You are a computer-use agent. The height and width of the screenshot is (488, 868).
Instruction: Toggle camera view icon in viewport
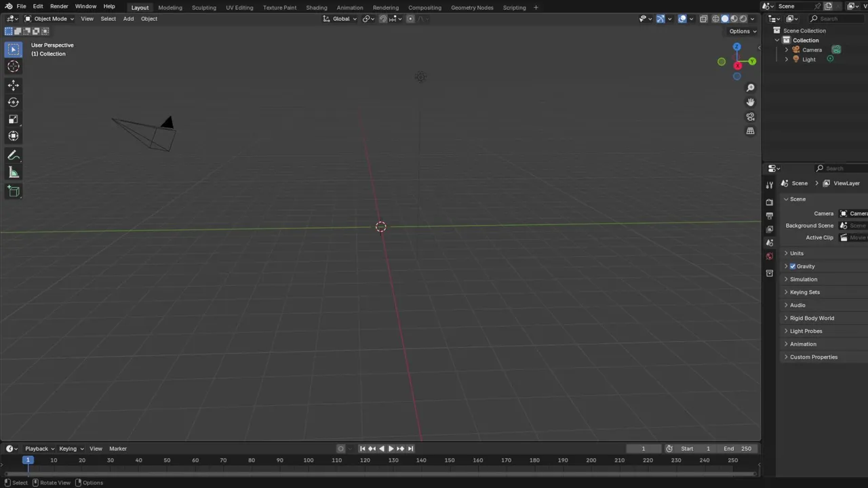point(750,117)
